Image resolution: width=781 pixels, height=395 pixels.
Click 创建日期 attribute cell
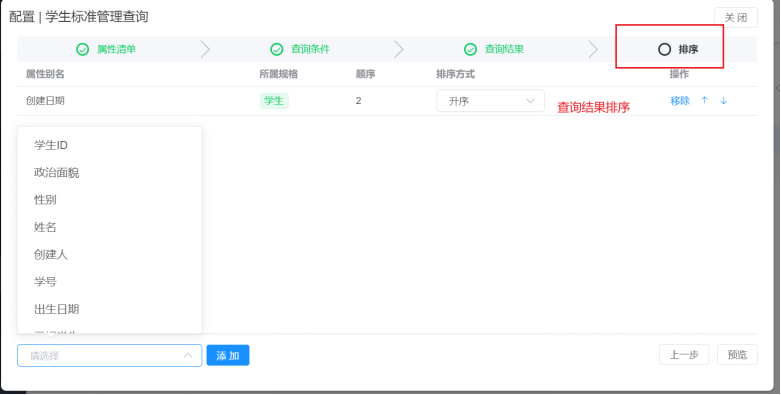pos(45,101)
